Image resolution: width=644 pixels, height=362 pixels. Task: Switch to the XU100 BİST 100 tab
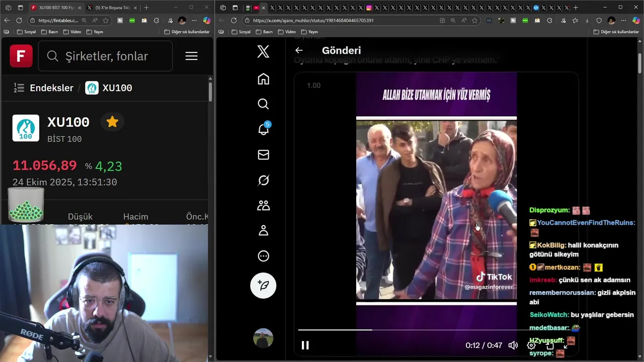click(55, 8)
